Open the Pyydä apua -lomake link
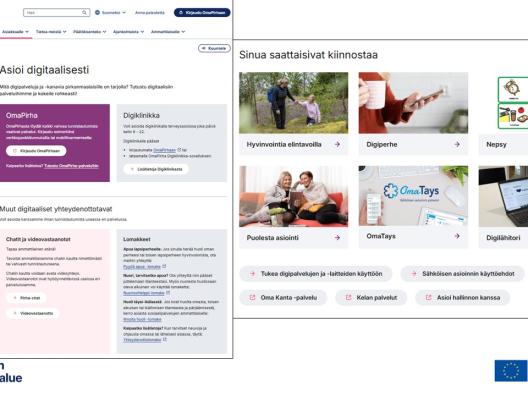The image size is (528, 396). point(142,267)
